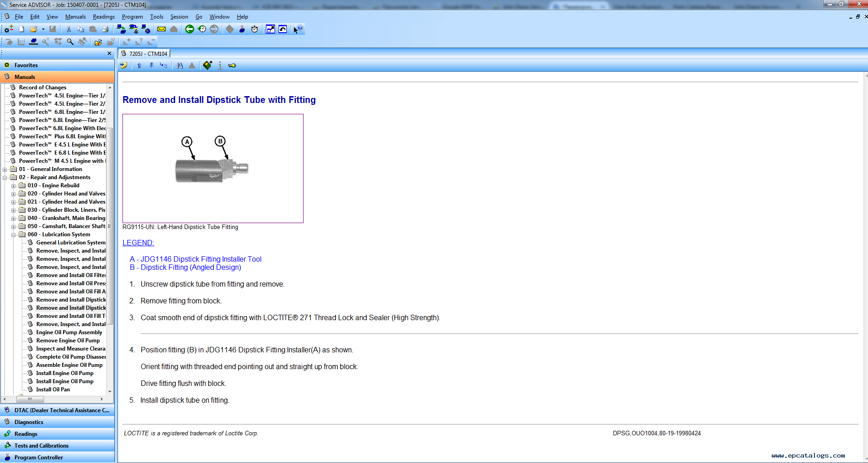Expand the 040 - Crankshaft folder
The width and height of the screenshot is (868, 463).
14,218
